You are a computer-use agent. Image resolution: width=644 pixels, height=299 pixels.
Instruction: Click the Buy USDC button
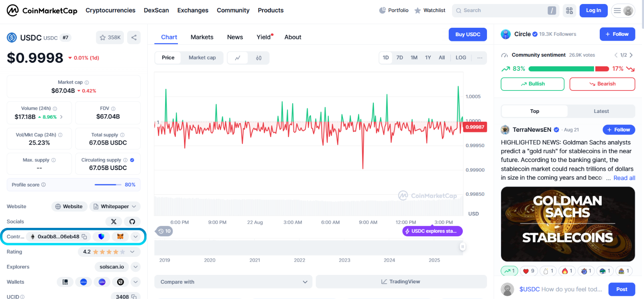(468, 35)
